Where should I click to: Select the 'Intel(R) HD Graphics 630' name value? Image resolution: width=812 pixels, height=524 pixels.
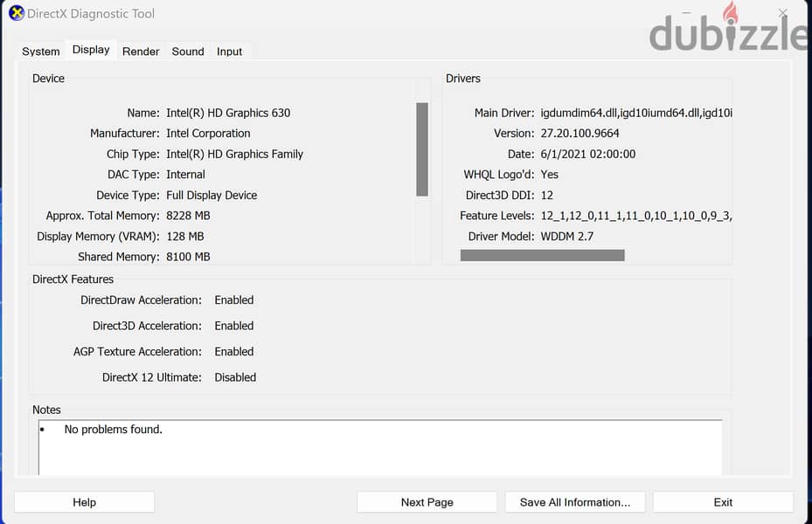228,113
